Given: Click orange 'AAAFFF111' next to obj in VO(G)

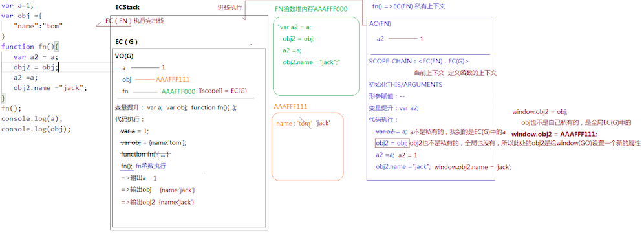Looking at the screenshot, I should pos(173,80).
